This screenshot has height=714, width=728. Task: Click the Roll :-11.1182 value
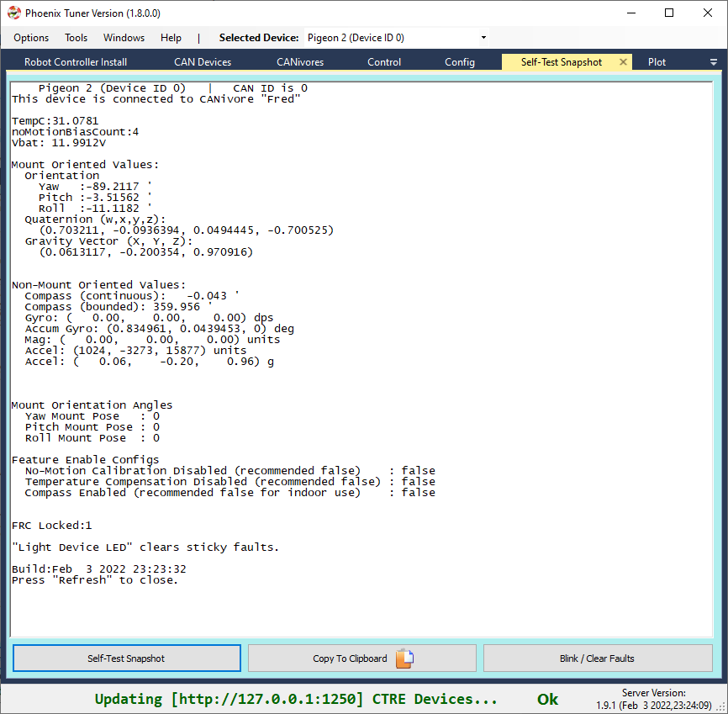point(95,208)
